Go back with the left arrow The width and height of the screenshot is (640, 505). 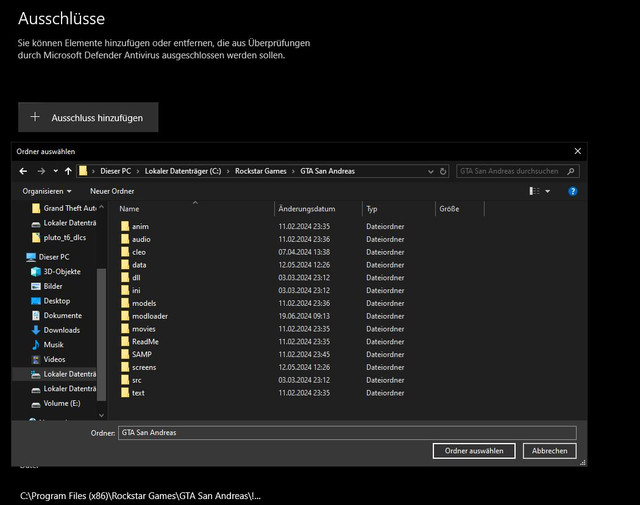23,171
